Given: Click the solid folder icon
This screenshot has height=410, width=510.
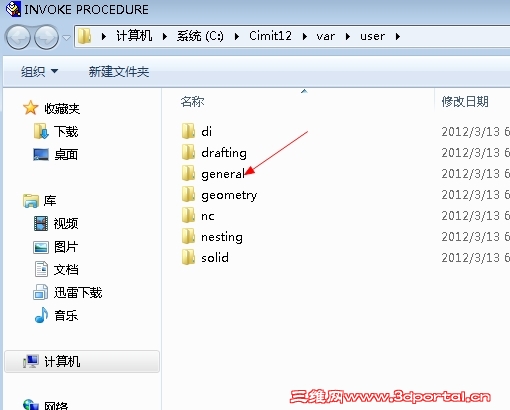Looking at the screenshot, I should click(189, 257).
